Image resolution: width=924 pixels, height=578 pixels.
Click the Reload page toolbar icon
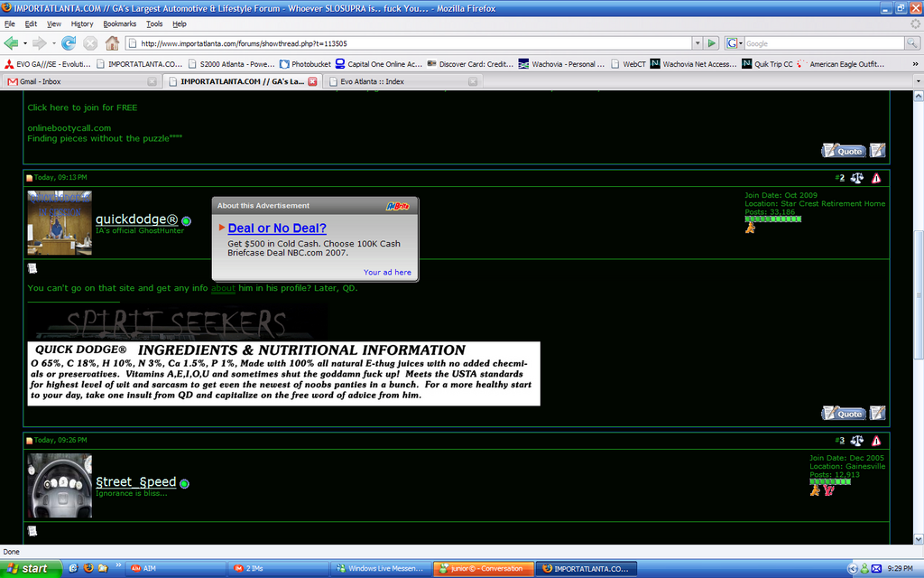coord(69,42)
